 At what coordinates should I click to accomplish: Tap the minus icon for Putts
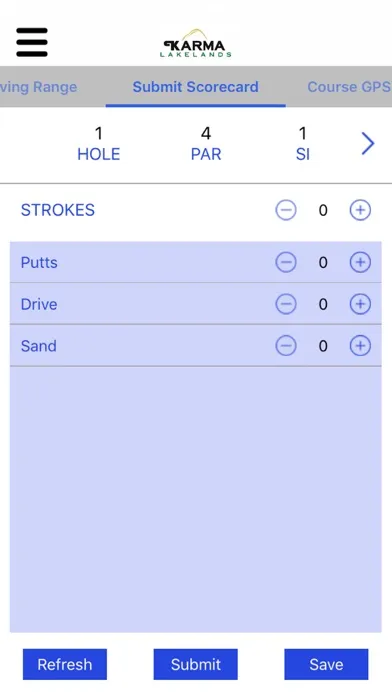click(286, 262)
